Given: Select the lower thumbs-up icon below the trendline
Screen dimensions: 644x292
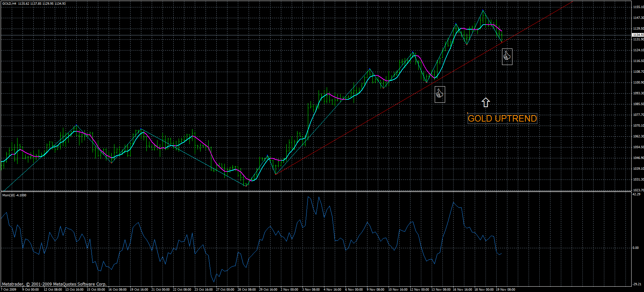Looking at the screenshot, I should pyautogui.click(x=439, y=94).
